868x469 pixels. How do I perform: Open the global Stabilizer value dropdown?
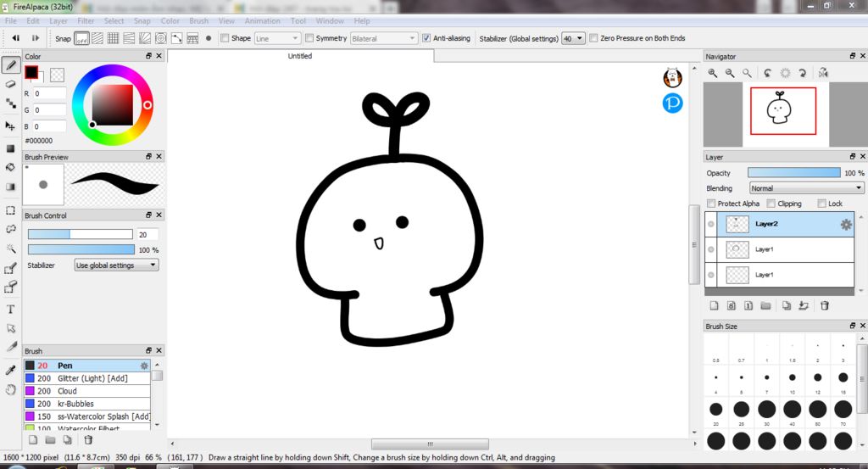574,38
